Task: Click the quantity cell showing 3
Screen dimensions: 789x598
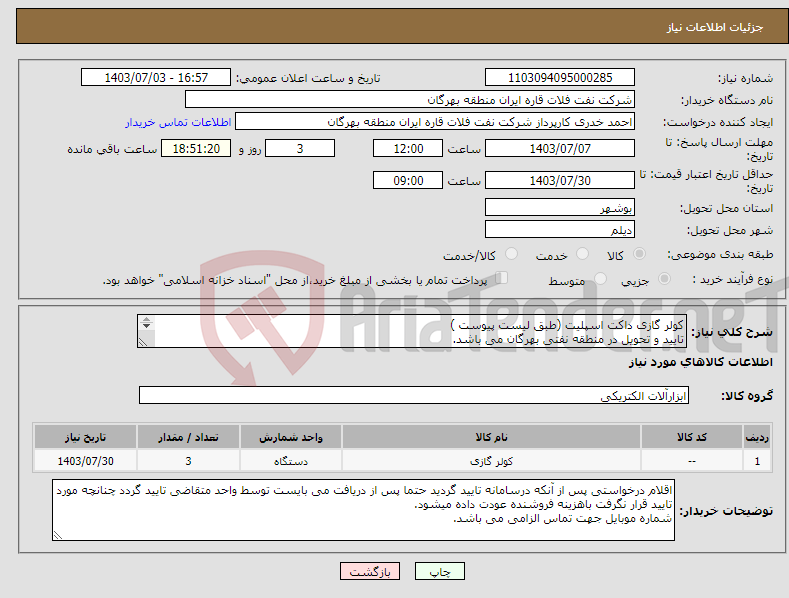Action: 188,461
